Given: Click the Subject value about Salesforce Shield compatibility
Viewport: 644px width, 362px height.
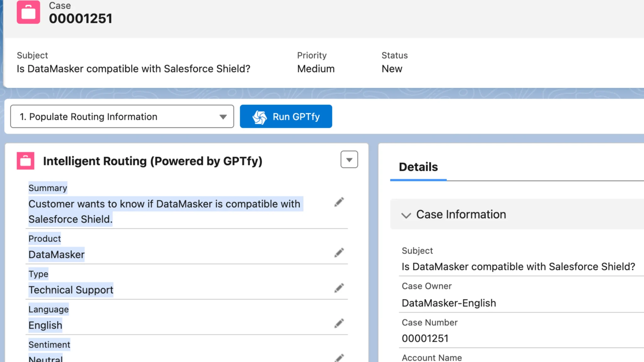Looking at the screenshot, I should click(x=133, y=69).
